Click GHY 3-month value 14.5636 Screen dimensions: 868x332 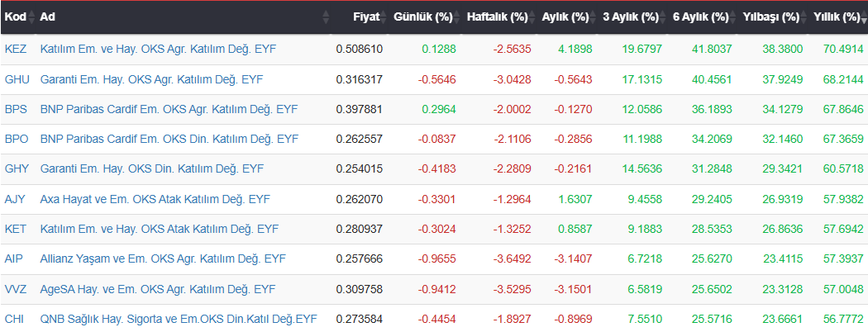pyautogui.click(x=643, y=168)
